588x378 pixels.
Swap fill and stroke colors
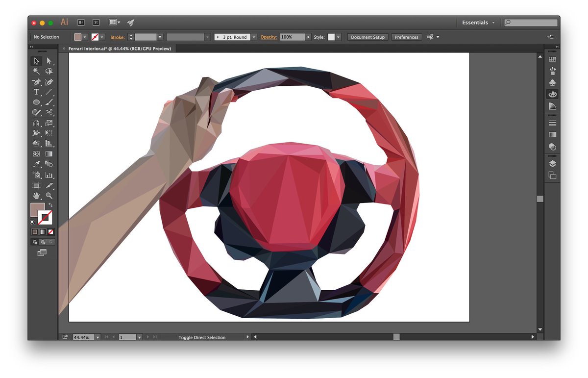click(50, 205)
